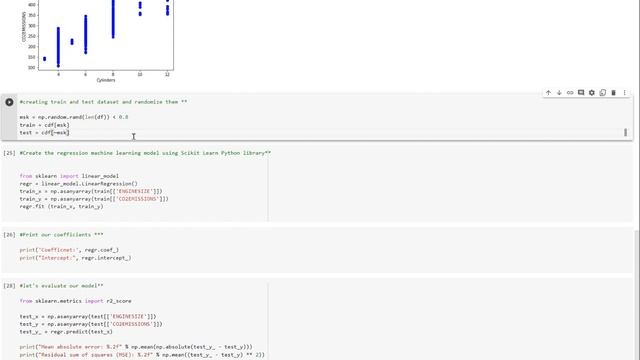
Task: Click the 'from sklearn import linear_model' line
Action: click(69, 176)
